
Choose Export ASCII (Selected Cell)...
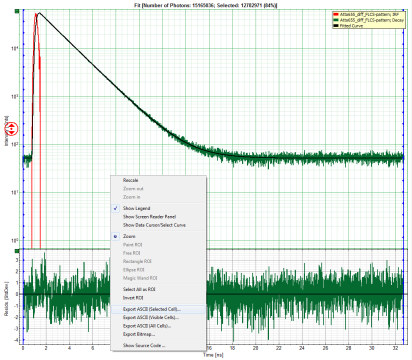(x=158, y=309)
